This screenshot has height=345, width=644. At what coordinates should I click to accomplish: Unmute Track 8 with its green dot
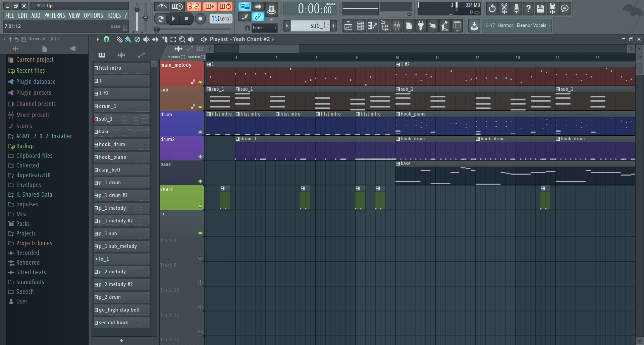[x=200, y=258]
